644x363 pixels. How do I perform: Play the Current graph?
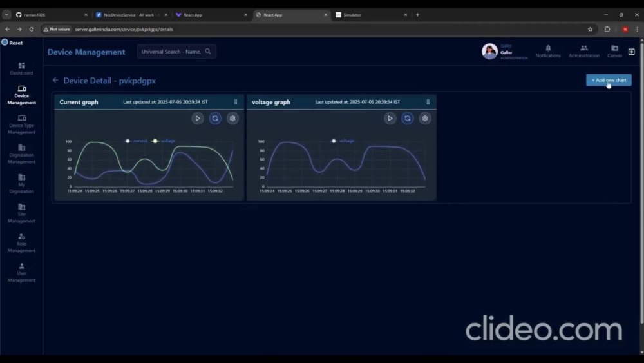[198, 119]
